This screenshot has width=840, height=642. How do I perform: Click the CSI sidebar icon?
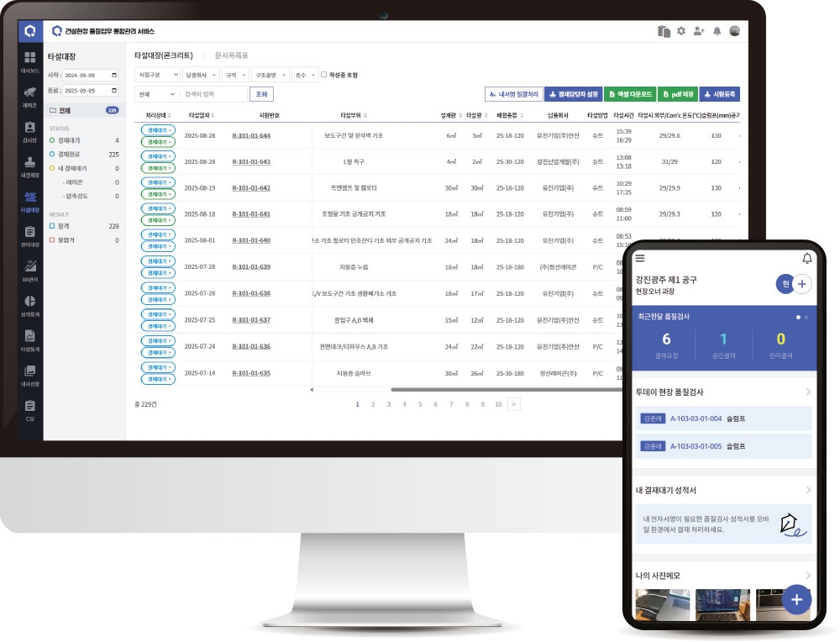tap(30, 407)
